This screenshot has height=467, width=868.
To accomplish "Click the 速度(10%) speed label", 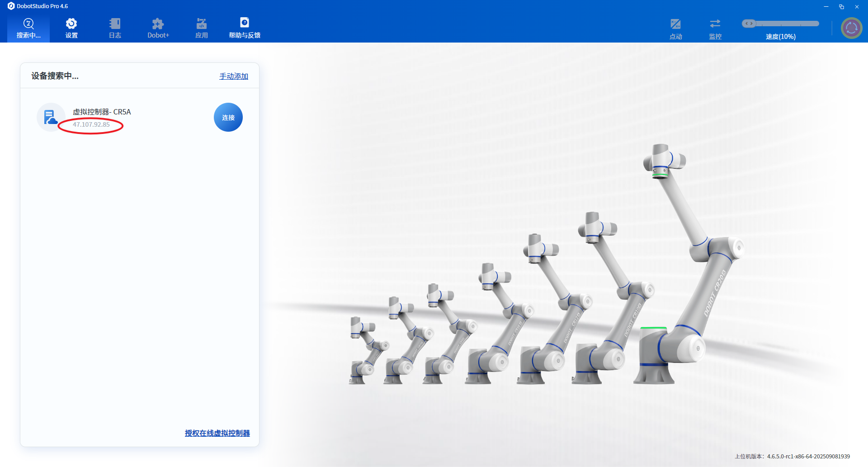I will 780,37.
